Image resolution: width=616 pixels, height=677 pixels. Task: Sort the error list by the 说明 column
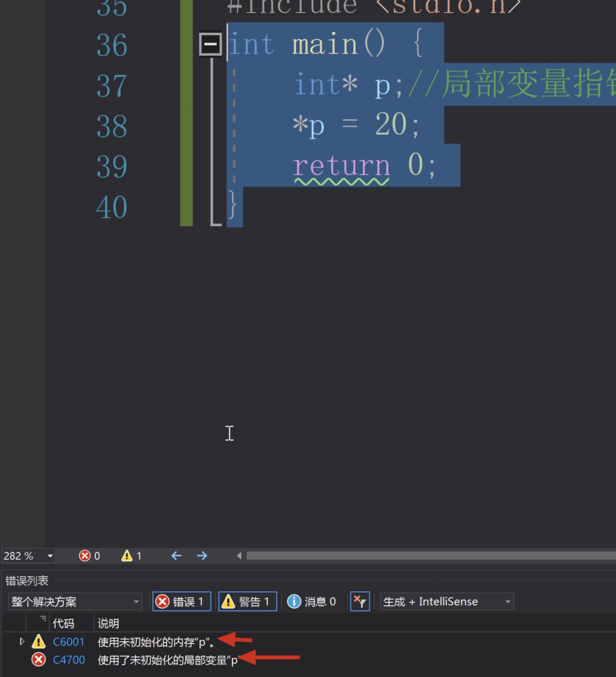coord(108,624)
